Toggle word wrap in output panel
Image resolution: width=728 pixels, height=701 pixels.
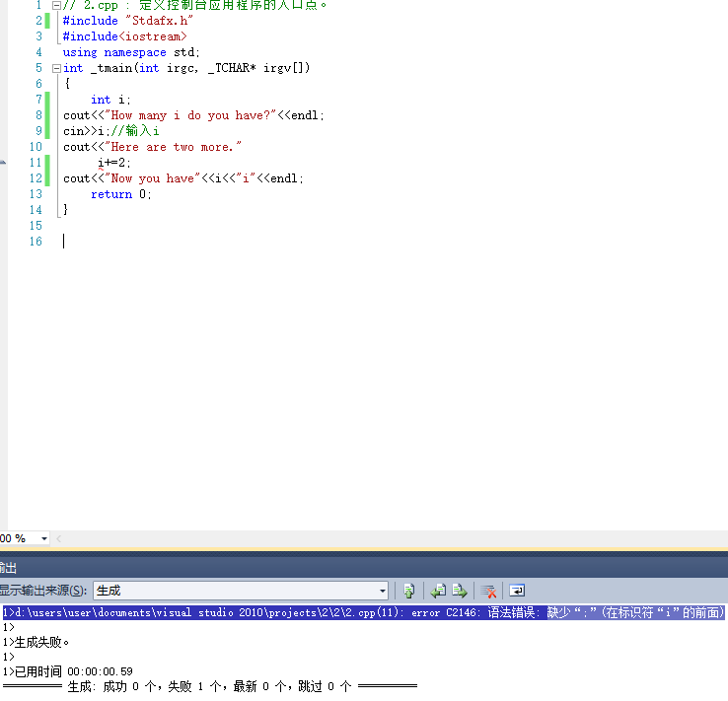tap(517, 591)
